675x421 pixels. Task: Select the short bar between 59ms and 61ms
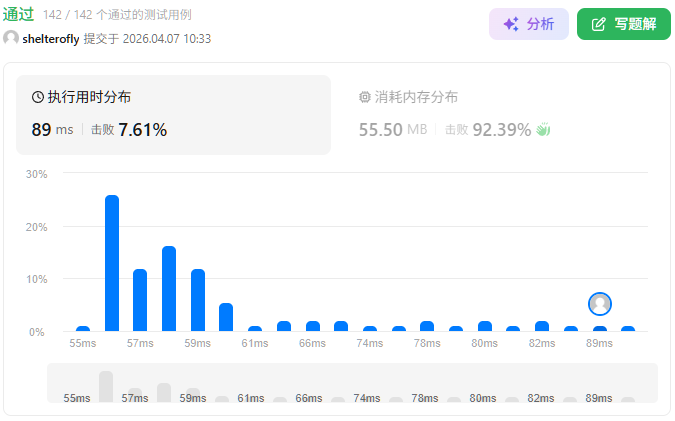(226, 317)
